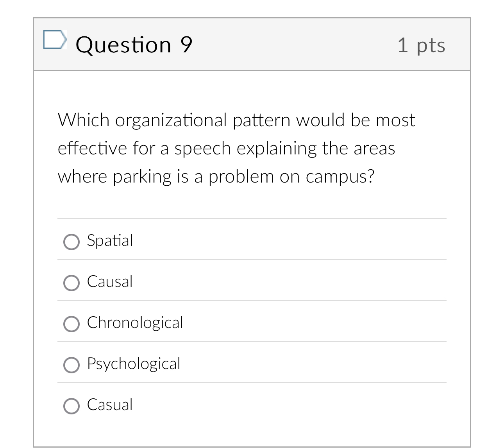Click the Casual answer label
504x448 pixels.
point(109,405)
